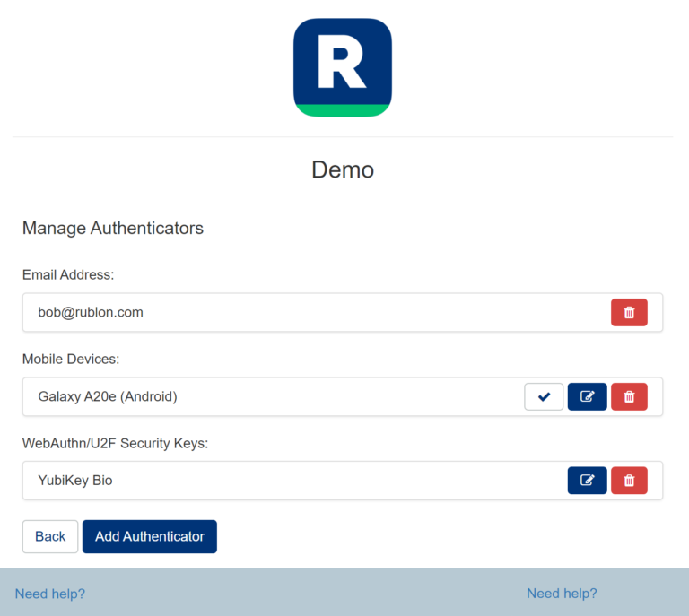Viewport: 689px width, 616px height.
Task: Open the left footer Need help? link
Action: [x=50, y=594]
